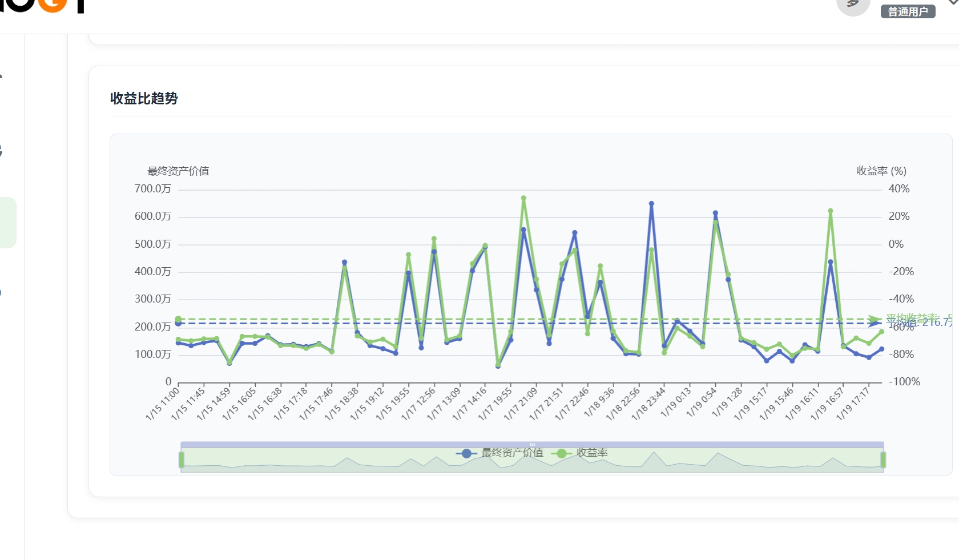The image size is (959, 560).
Task: Click the 1/18 23:44 x-axis label
Action: (650, 404)
